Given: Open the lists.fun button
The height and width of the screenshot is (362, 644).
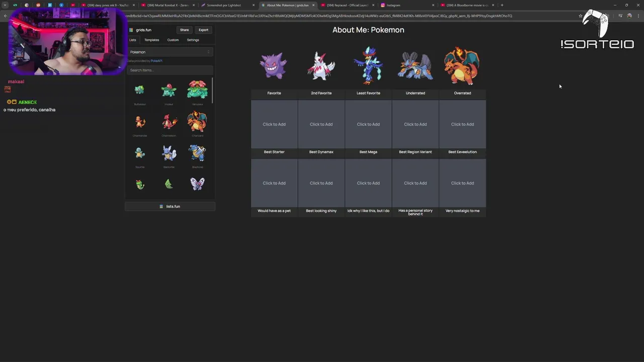Looking at the screenshot, I should pyautogui.click(x=170, y=206).
